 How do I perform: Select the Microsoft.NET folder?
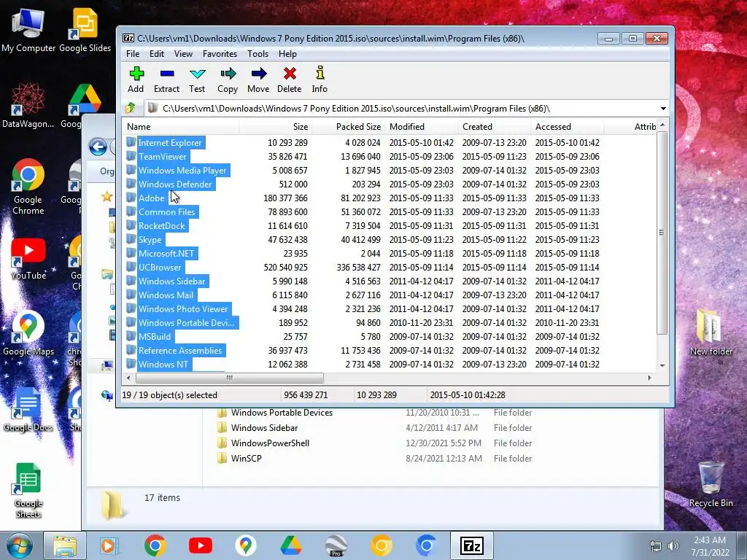[x=161, y=253]
